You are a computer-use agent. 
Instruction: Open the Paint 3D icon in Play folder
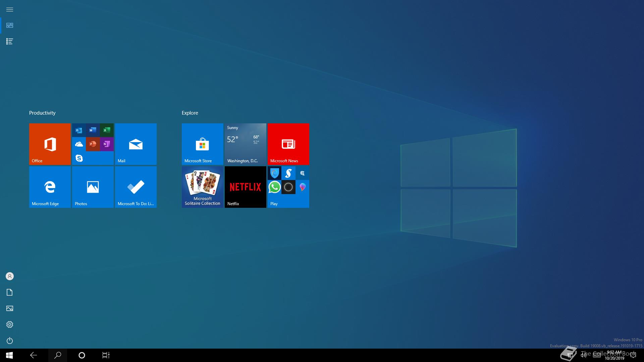point(302,187)
